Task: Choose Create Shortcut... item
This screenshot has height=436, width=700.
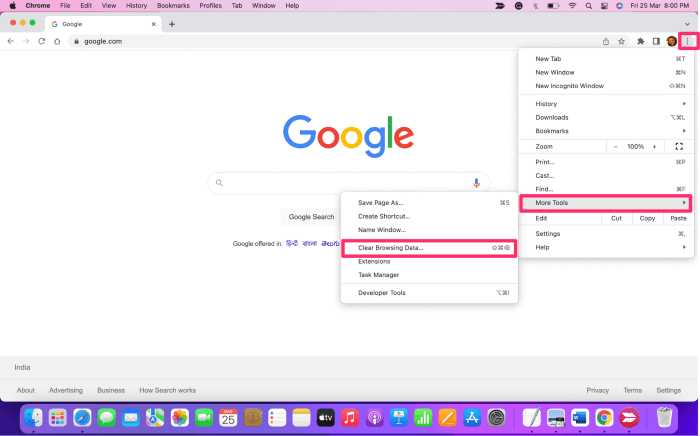Action: pyautogui.click(x=429, y=216)
